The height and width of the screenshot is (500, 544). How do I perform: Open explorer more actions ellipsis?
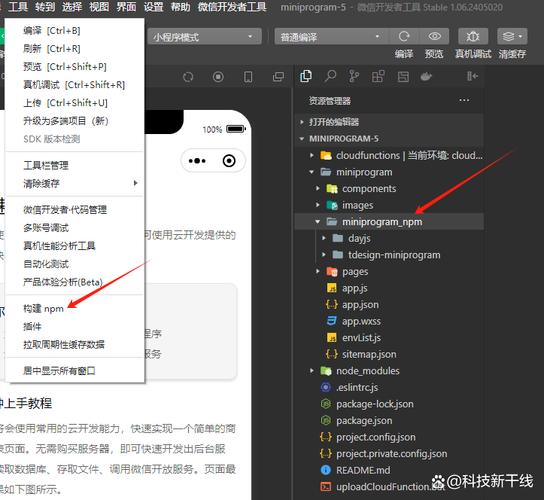click(x=464, y=100)
